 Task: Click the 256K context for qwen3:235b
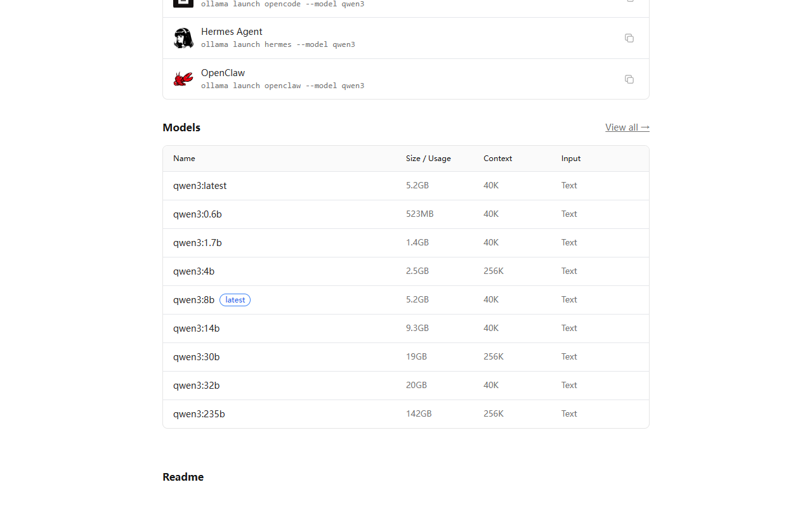(x=494, y=414)
